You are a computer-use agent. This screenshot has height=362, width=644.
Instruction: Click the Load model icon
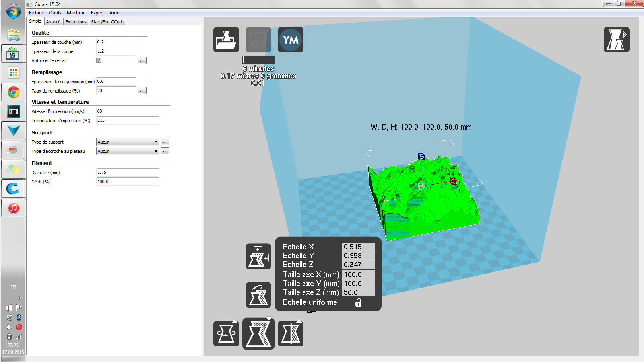226,39
